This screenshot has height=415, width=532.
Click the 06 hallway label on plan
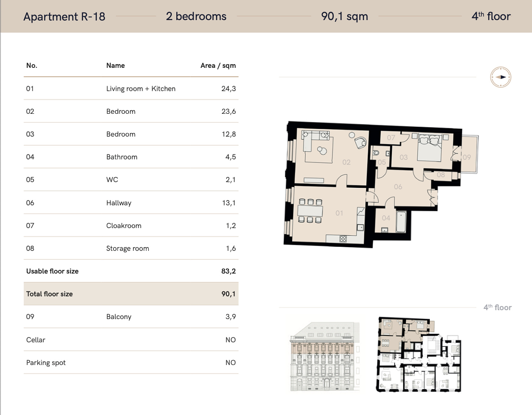click(398, 187)
